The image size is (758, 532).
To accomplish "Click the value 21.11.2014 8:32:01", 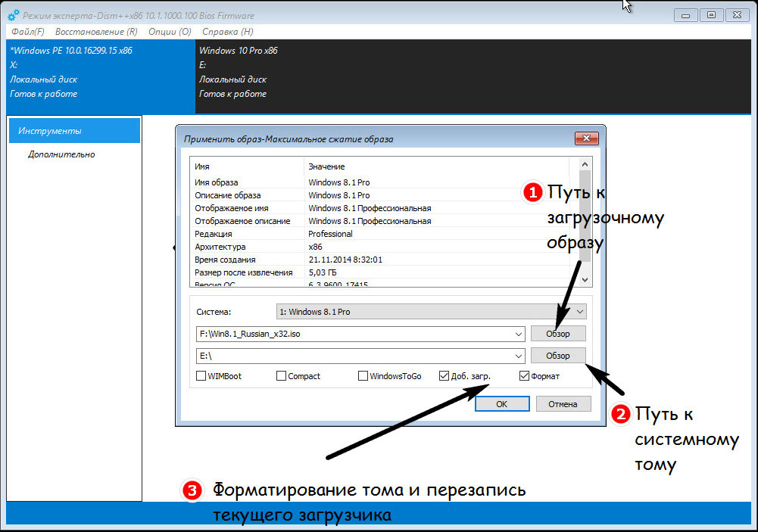I will (x=345, y=260).
